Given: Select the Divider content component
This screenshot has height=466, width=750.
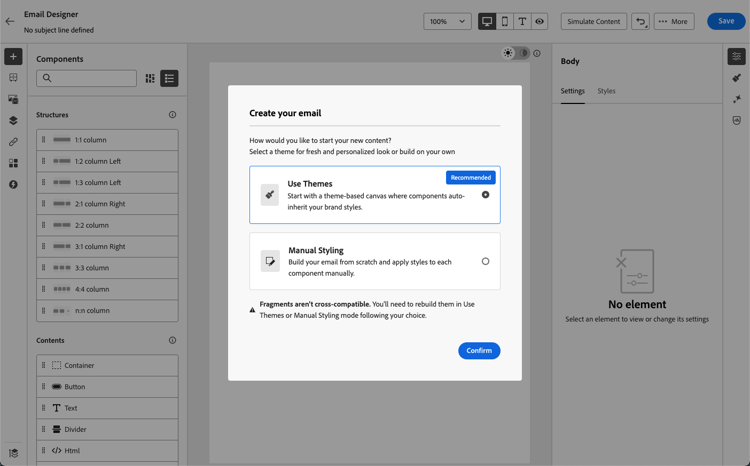Looking at the screenshot, I should click(107, 429).
